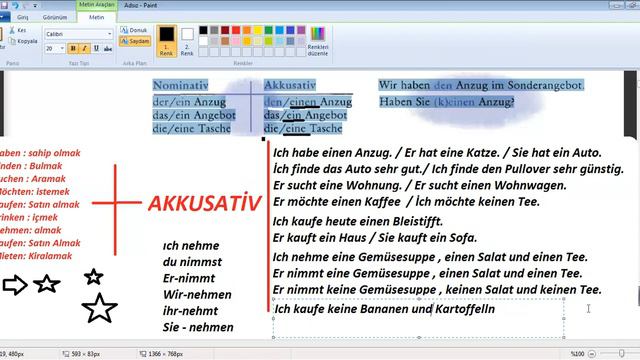Click the 'Er kauft ein Haus' sentence line
Image resolution: width=640 pixels, height=360 pixels.
[x=320, y=238]
